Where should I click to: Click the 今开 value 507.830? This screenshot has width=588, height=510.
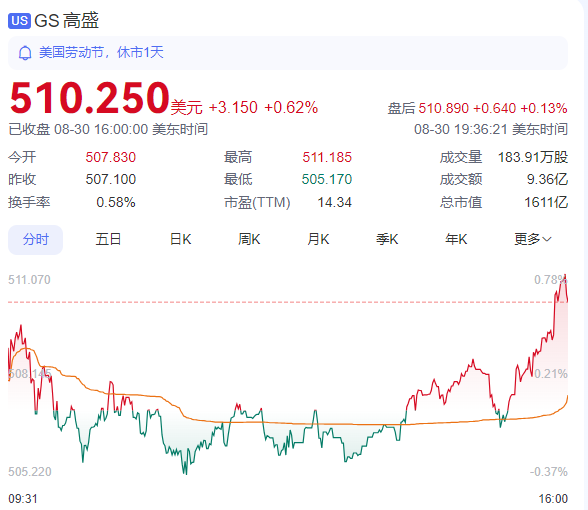point(111,157)
